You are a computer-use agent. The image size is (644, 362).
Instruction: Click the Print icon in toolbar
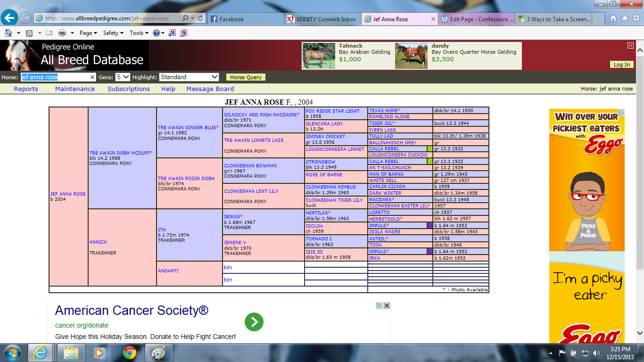[62, 33]
